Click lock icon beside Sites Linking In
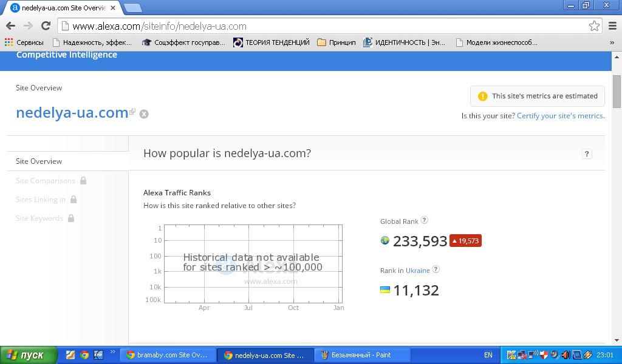The height and width of the screenshot is (364, 622). [x=73, y=199]
